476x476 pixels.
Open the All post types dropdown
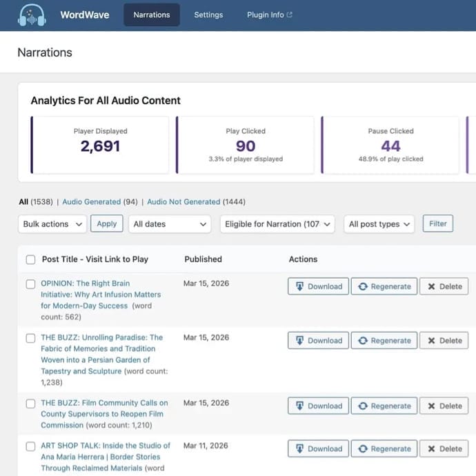tap(379, 224)
